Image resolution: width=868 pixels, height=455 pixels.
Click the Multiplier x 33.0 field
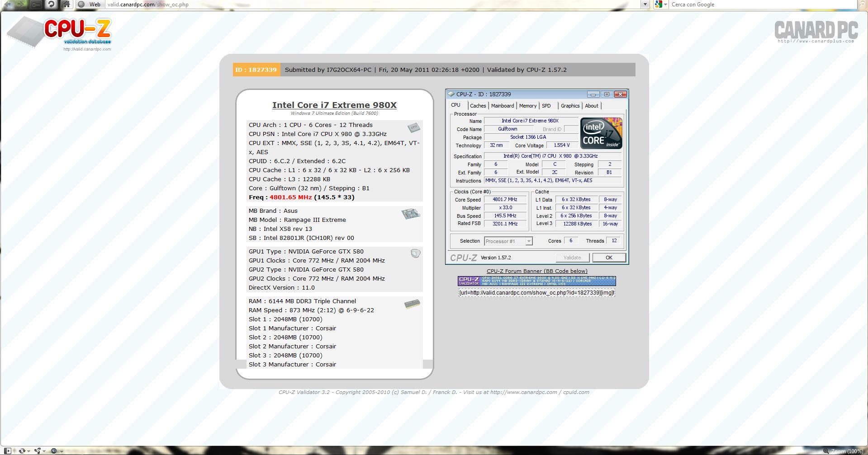pyautogui.click(x=505, y=208)
